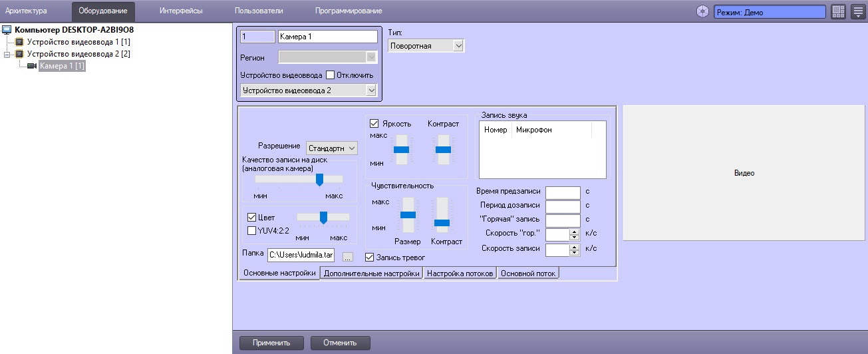Image resolution: width=868 pixels, height=354 pixels.
Task: Click the camera icon of Камера 1
Action: (31, 66)
